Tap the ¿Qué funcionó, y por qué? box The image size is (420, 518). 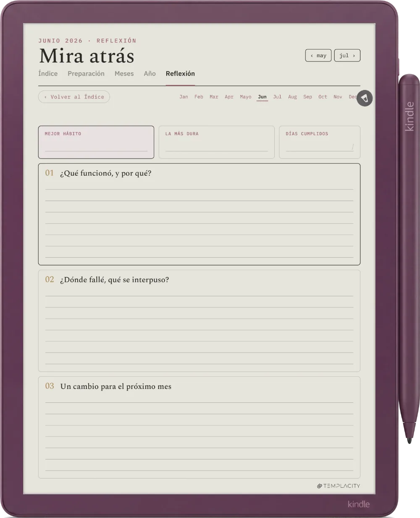(x=199, y=214)
